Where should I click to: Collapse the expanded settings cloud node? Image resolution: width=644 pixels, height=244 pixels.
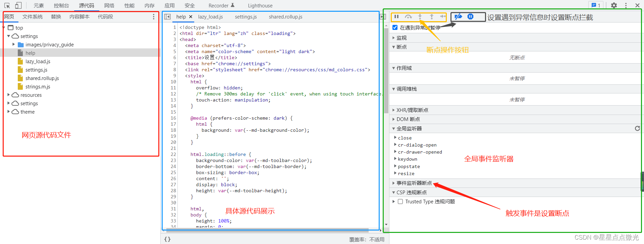[x=8, y=36]
